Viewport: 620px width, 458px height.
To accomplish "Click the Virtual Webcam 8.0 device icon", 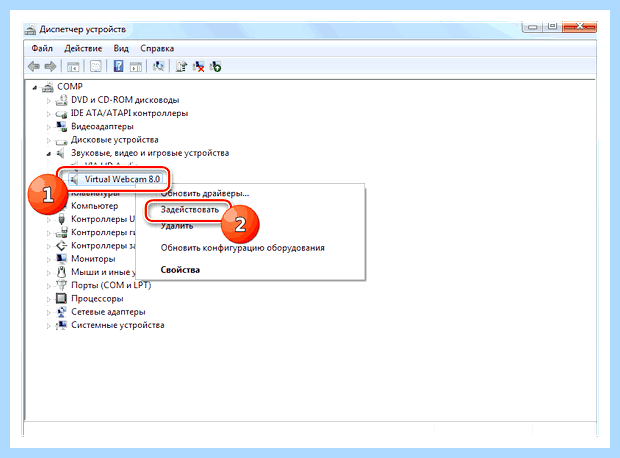I will (74, 180).
